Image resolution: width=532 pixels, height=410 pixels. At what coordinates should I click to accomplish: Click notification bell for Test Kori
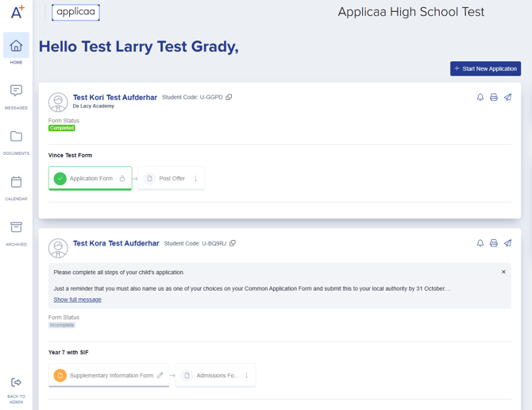tap(480, 98)
